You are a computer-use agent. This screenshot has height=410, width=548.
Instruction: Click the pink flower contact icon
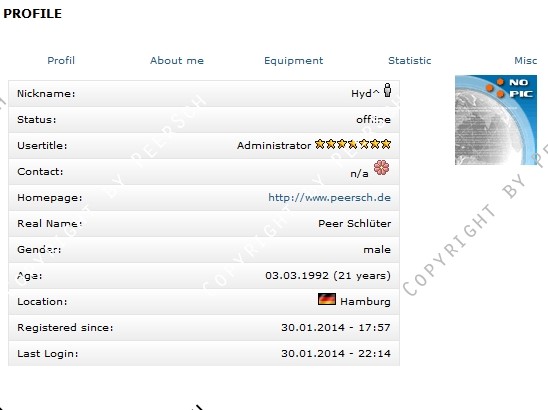tap(381, 167)
